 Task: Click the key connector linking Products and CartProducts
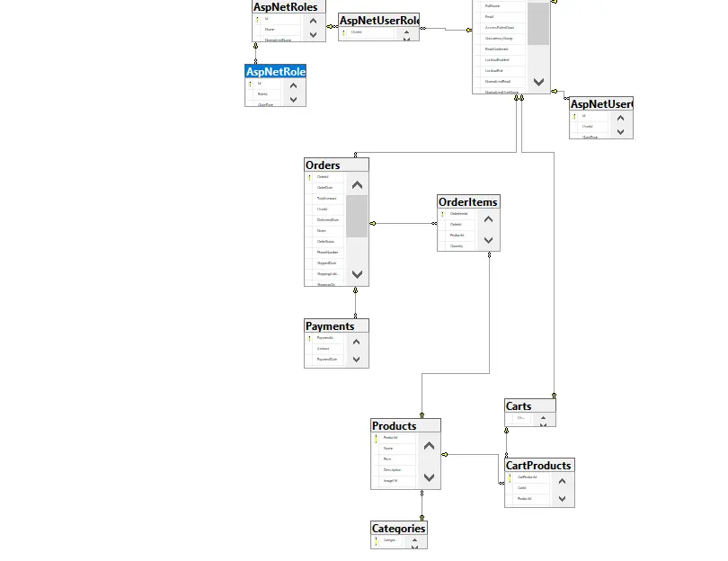(445, 453)
